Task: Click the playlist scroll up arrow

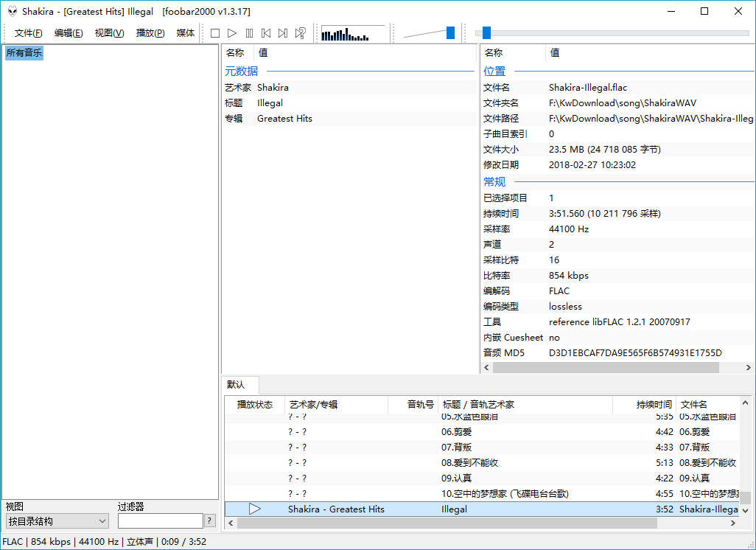Action: coord(745,403)
